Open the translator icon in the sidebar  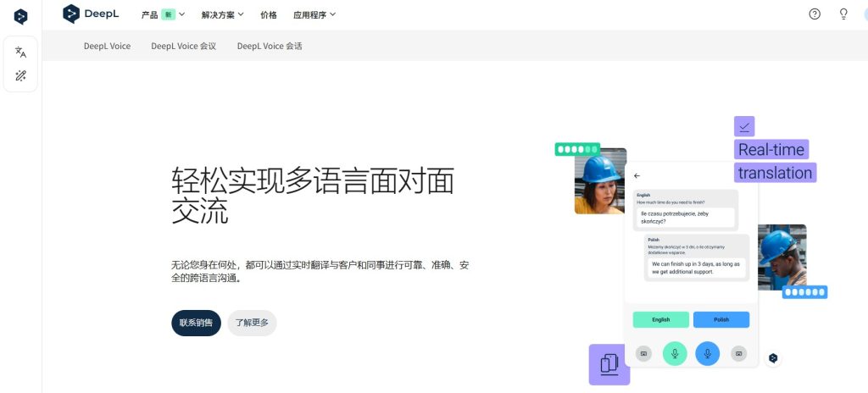(x=20, y=52)
